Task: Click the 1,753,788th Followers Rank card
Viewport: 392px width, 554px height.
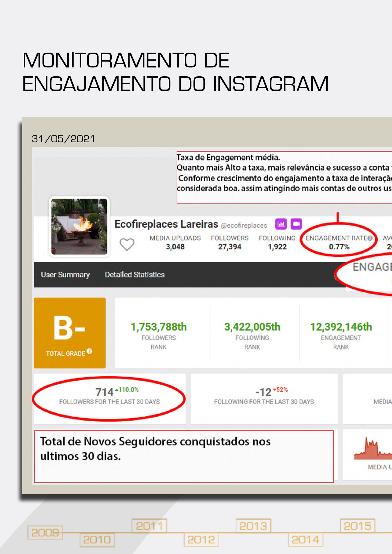Action: pos(159,333)
